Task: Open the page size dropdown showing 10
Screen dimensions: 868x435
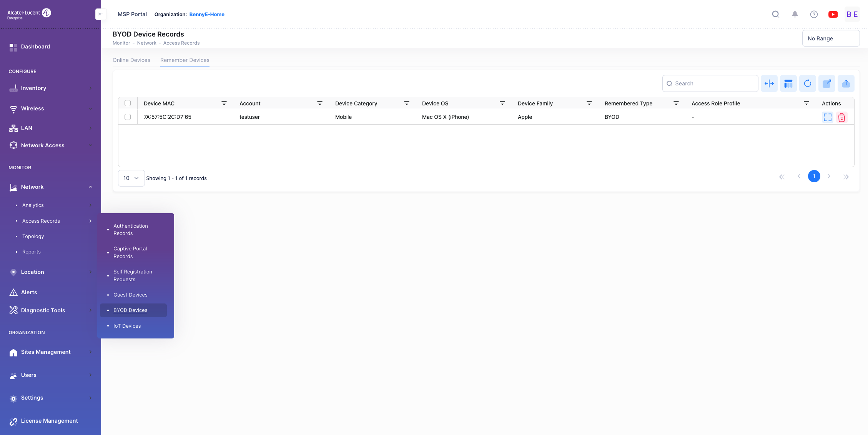Action: [x=131, y=178]
